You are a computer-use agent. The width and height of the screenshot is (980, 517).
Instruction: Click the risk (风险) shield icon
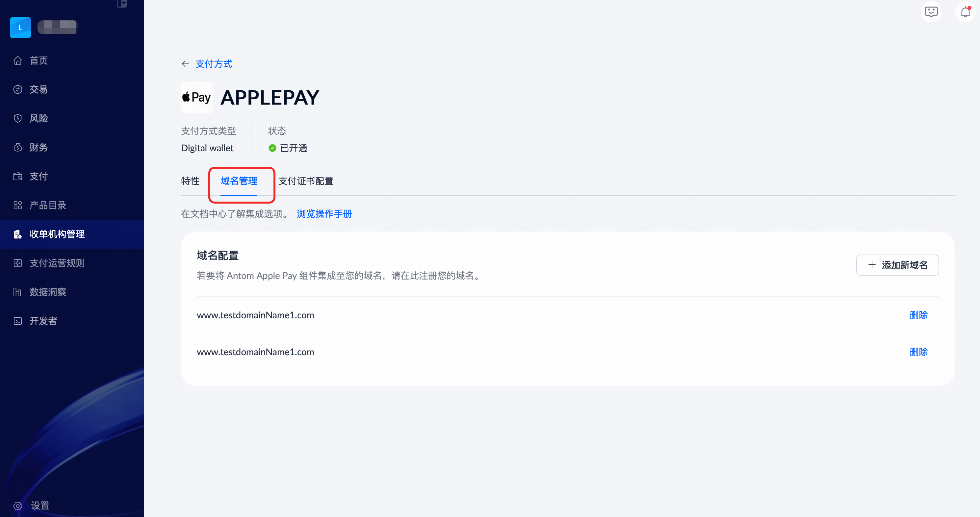(17, 118)
